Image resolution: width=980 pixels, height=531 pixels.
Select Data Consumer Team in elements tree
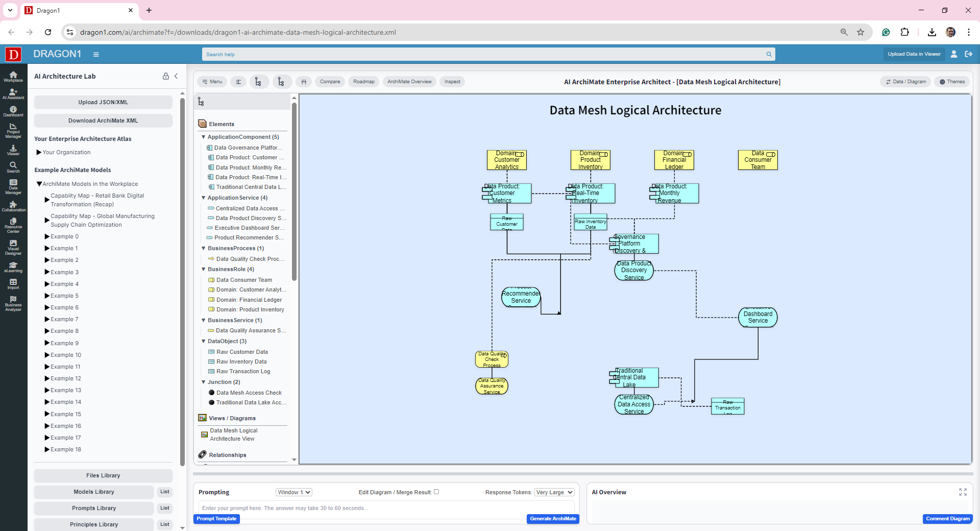[x=244, y=280]
